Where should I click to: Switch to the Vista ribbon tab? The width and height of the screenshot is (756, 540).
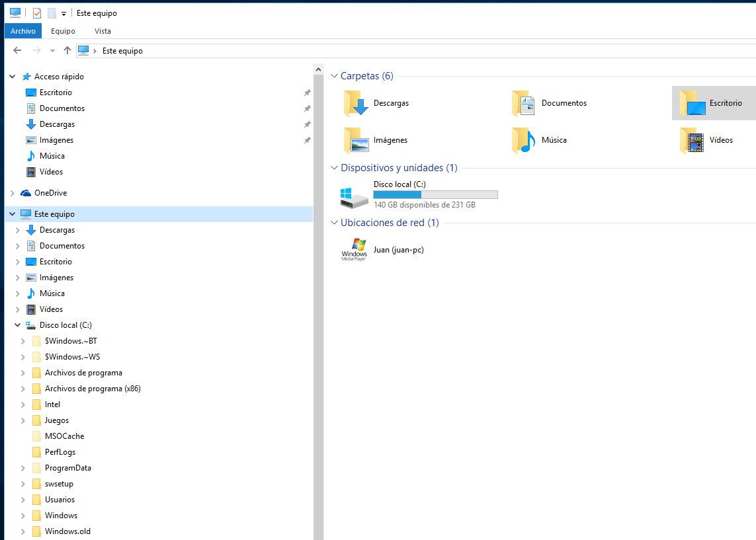[x=103, y=31]
